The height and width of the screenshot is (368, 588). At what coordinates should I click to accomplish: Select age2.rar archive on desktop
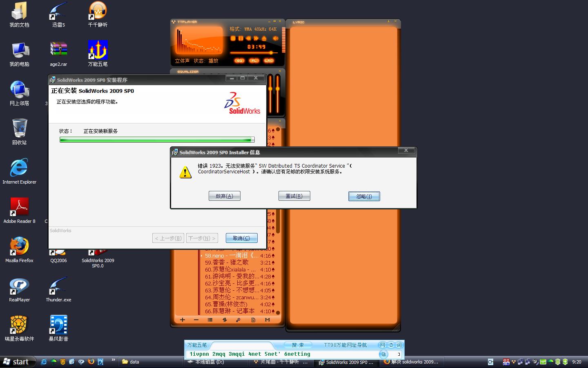tap(58, 54)
